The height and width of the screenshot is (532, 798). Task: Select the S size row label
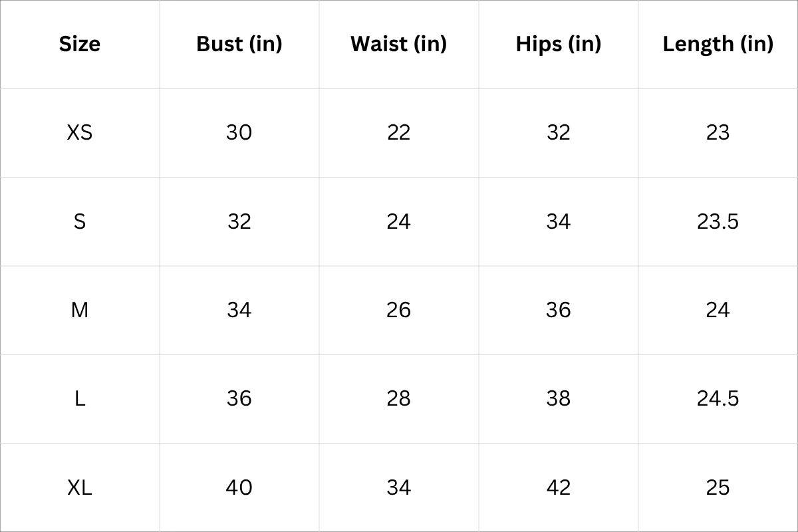80,221
